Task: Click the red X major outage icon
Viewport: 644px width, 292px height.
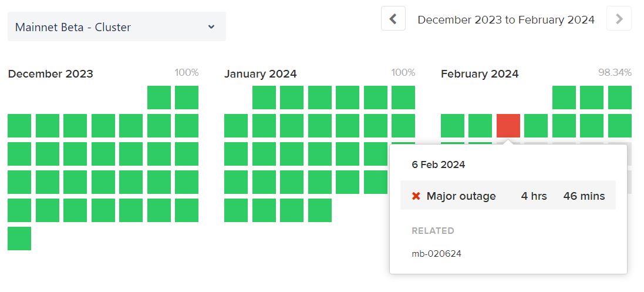Action: [x=416, y=196]
